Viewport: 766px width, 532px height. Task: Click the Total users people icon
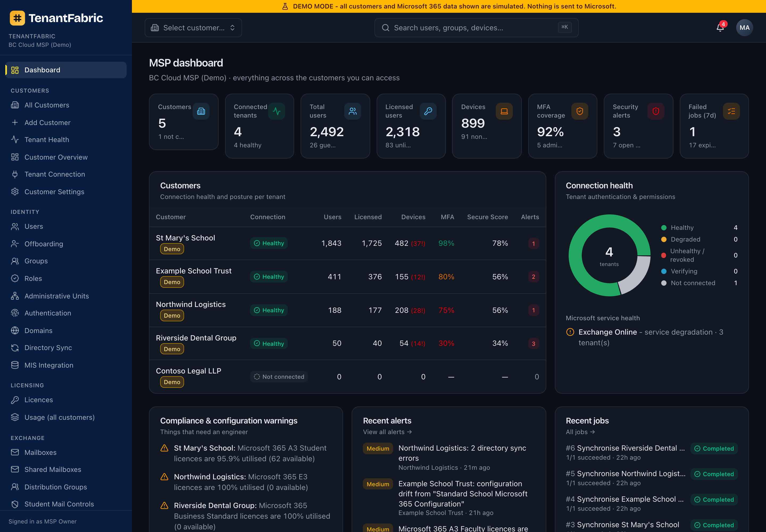coord(352,111)
